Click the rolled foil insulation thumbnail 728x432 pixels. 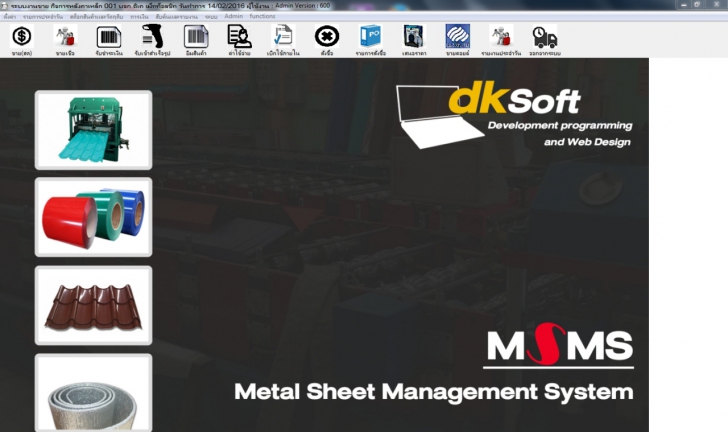point(93,393)
